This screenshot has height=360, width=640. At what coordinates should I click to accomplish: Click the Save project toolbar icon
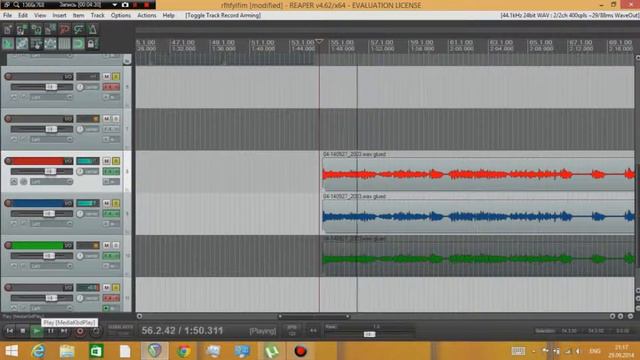tap(36, 29)
